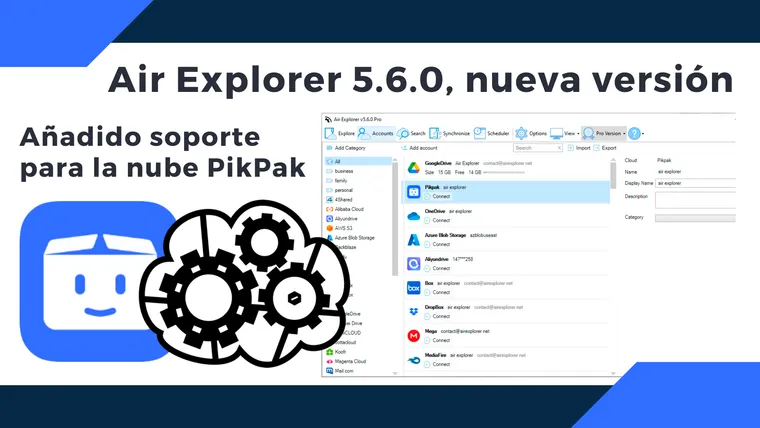
Task: Expand the View dropdown menu
Action: tap(565, 133)
